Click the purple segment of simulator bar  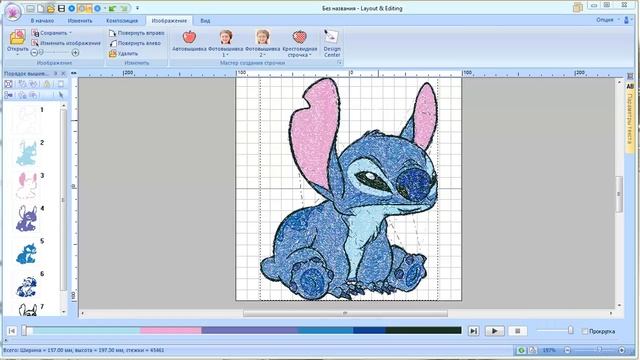(x=249, y=331)
